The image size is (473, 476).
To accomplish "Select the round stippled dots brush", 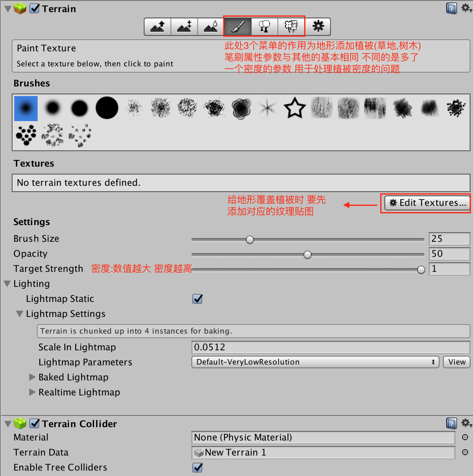I will pos(187,108).
